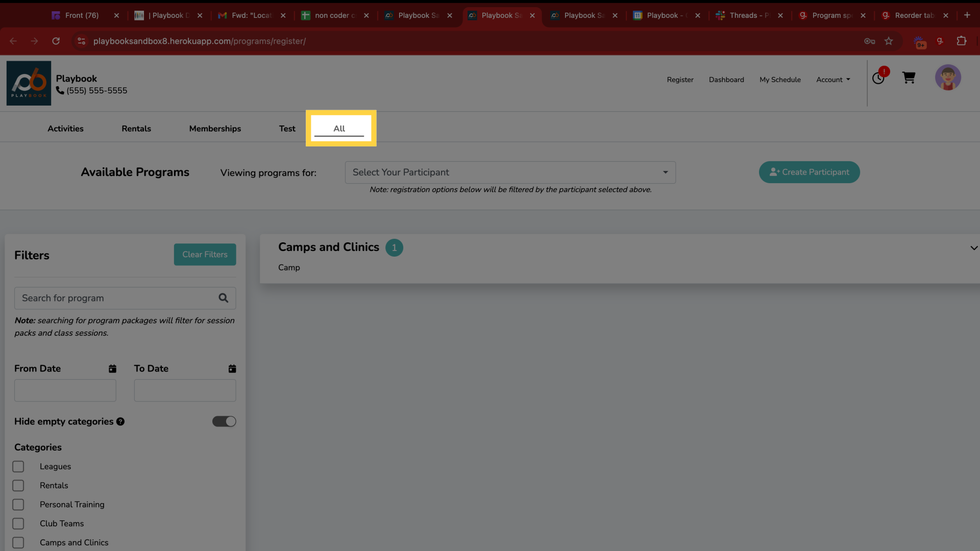The width and height of the screenshot is (980, 551).
Task: Click the Create Participant person icon
Action: 774,171
